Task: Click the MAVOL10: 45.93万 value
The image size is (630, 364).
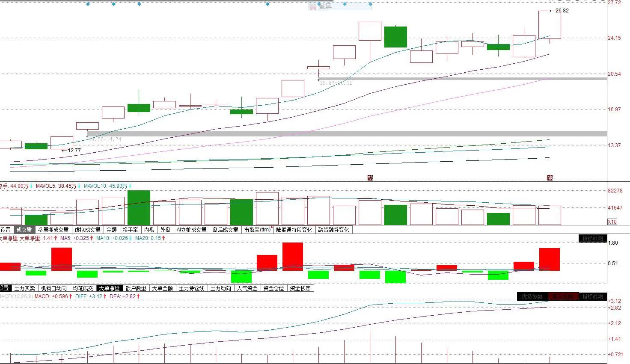Action: pos(106,186)
